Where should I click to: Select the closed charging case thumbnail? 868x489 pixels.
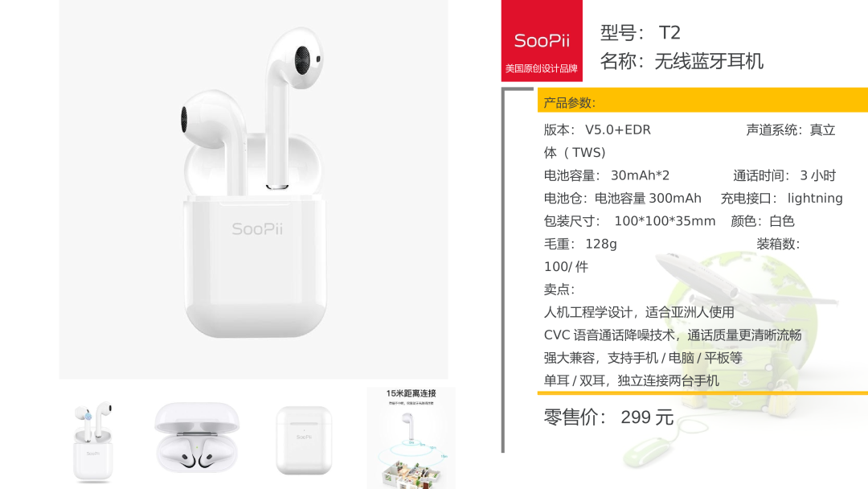coord(304,440)
